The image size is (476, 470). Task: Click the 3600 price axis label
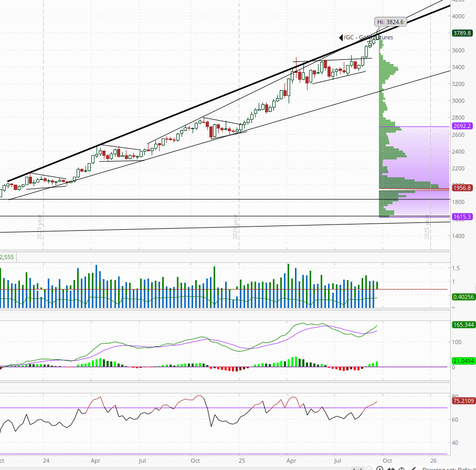coord(458,50)
